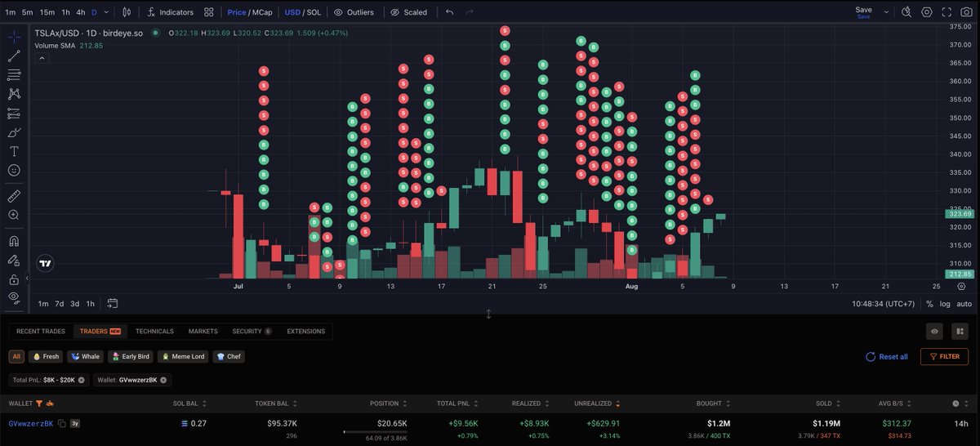Open the SECURITY tab

pos(252,332)
